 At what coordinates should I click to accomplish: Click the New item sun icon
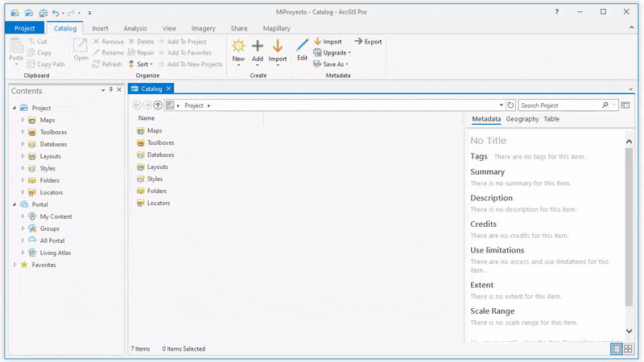coord(238,46)
